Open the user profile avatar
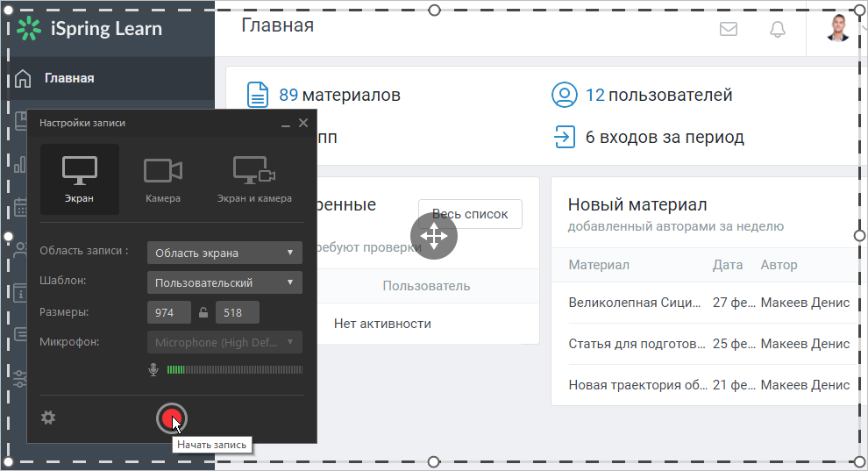 coord(838,28)
